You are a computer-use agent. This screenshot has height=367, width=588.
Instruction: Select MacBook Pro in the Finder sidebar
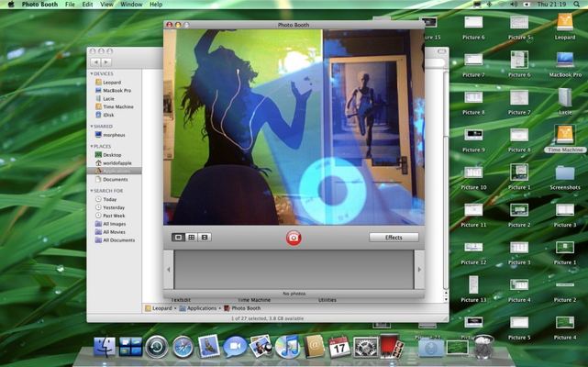116,91
